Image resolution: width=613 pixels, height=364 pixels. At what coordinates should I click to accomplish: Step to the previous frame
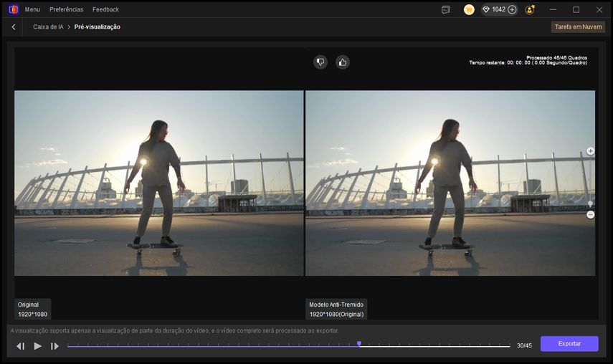pos(21,346)
